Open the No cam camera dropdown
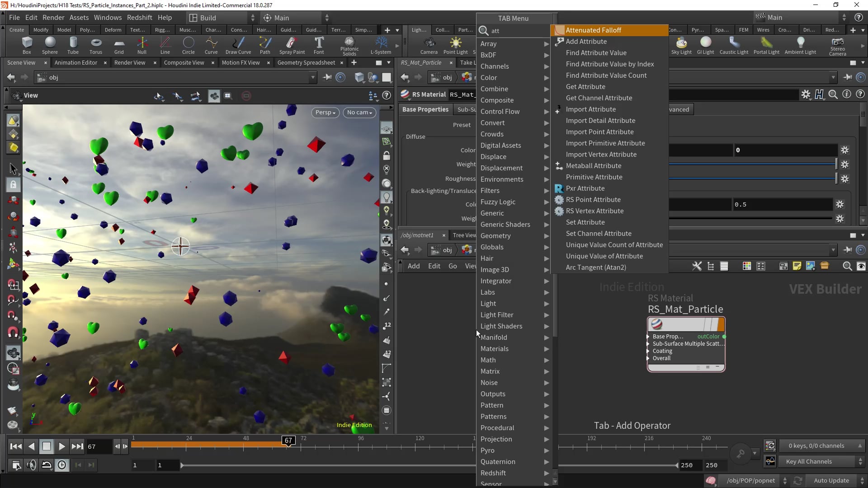The height and width of the screenshot is (488, 868). (359, 113)
